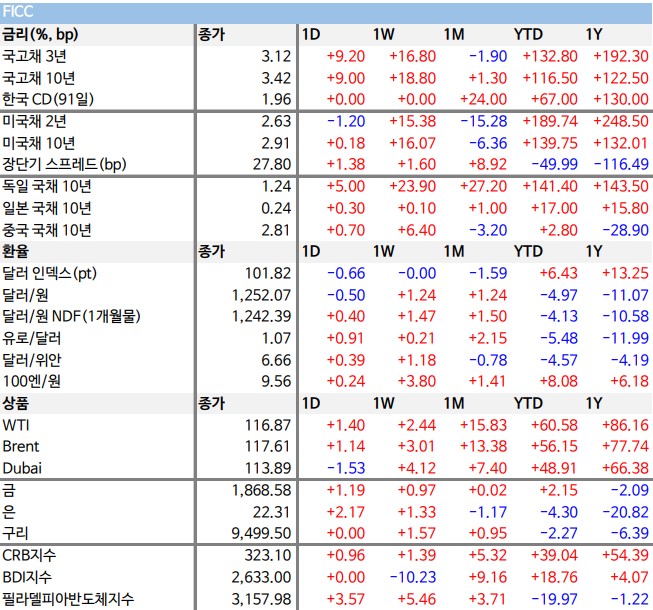This screenshot has height=610, width=653.
Task: Select +139.75 in 미국채 10년 row
Action: click(550, 143)
